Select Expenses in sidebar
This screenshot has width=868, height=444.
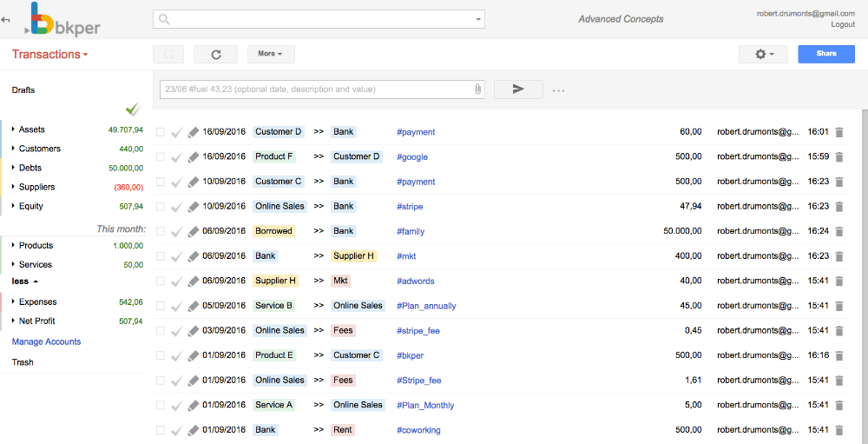click(37, 302)
